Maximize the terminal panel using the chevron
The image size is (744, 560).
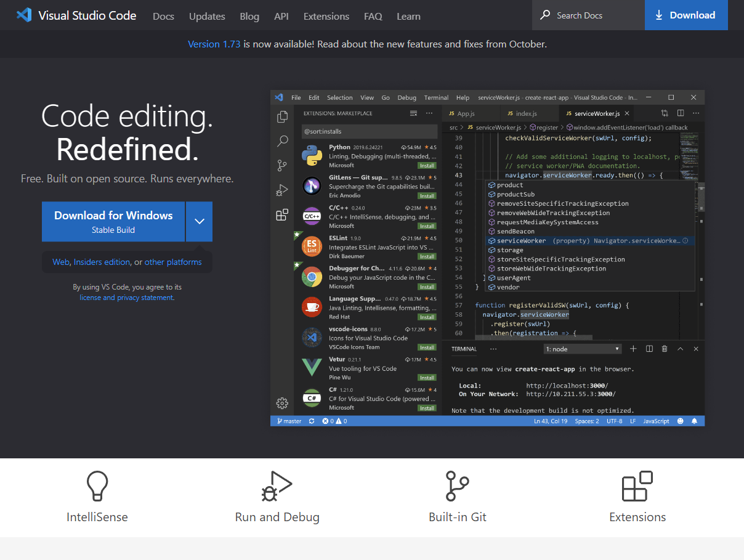[681, 349]
